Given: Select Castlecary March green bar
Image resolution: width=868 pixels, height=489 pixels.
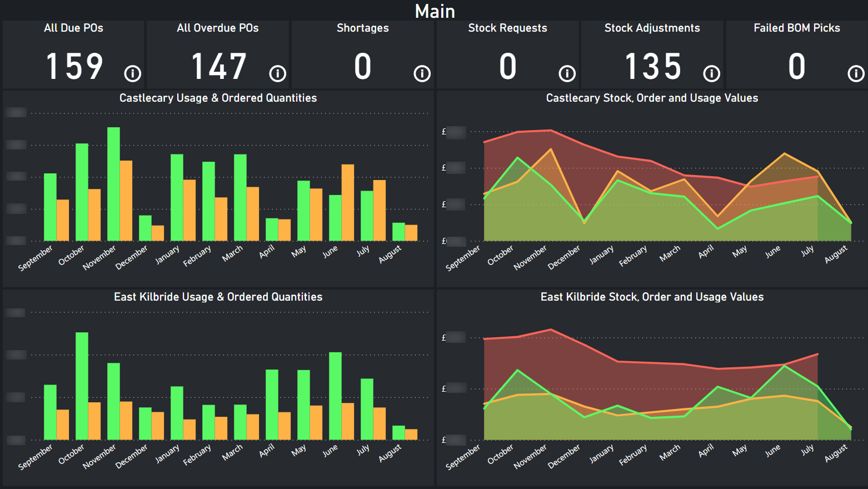Looking at the screenshot, I should pos(240,197).
